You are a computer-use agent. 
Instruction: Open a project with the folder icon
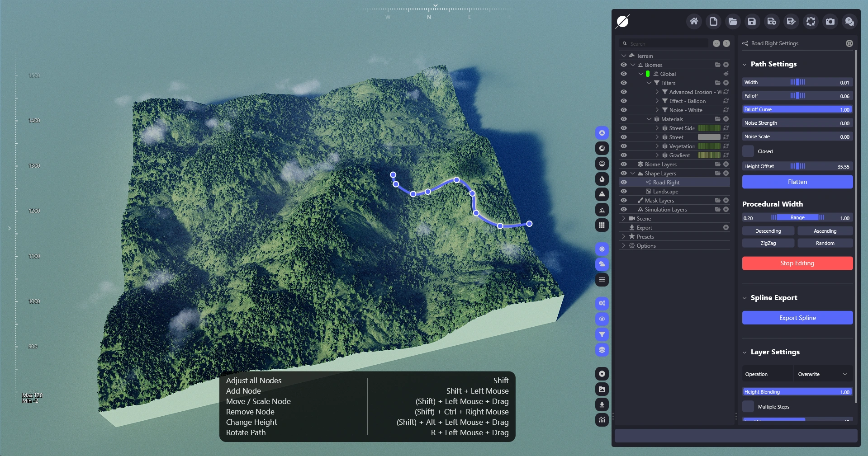click(x=733, y=21)
